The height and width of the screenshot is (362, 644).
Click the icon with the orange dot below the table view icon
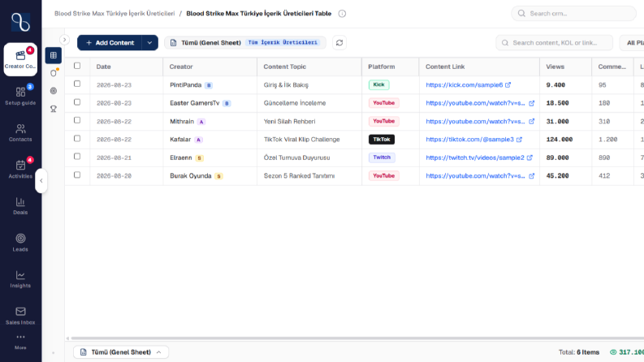[x=54, y=73]
